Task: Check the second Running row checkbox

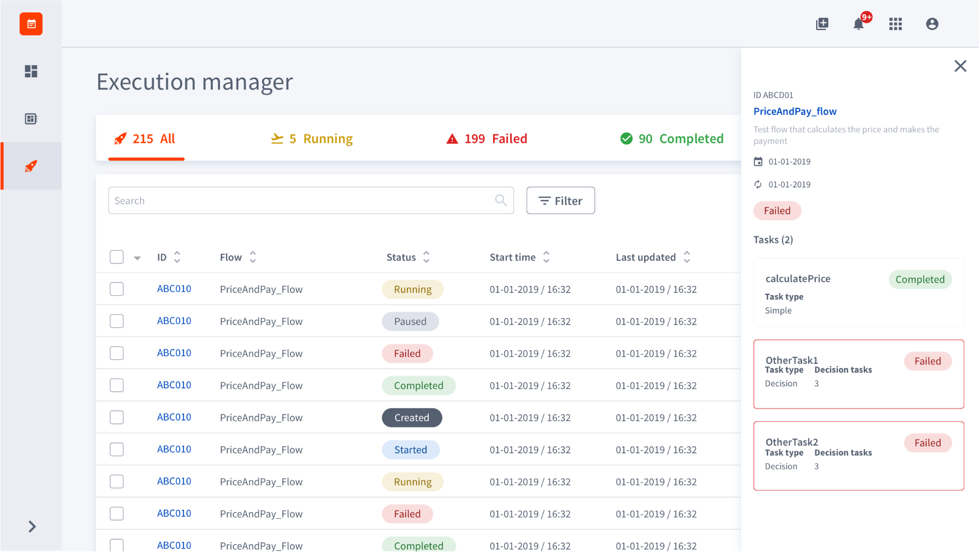Action: [117, 481]
